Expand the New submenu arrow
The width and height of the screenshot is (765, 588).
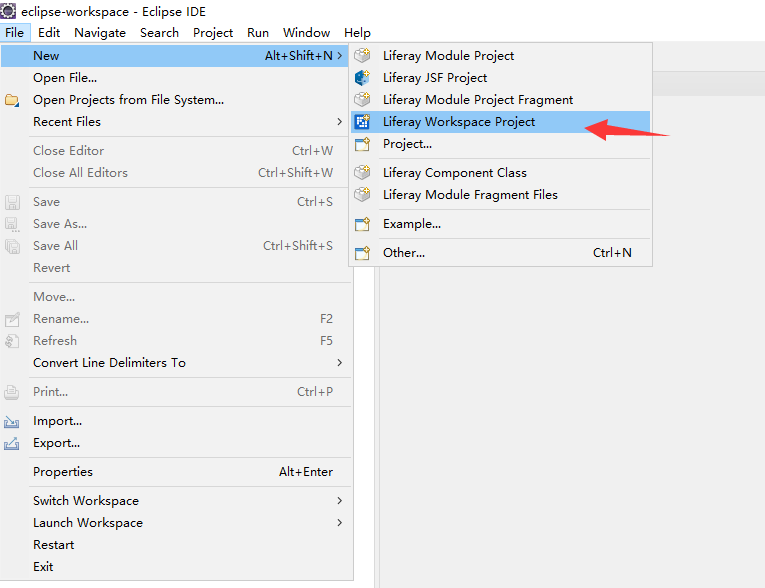(x=340, y=56)
